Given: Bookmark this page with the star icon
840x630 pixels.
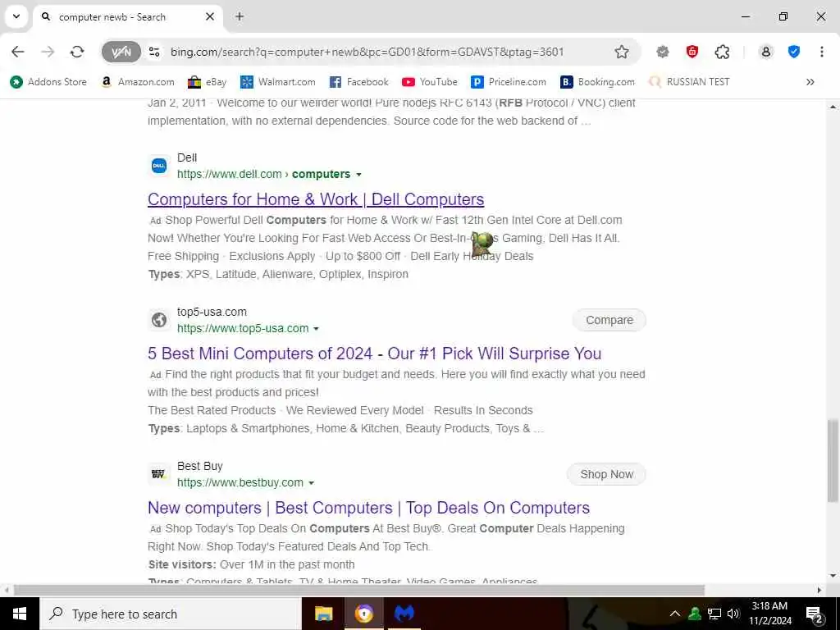Looking at the screenshot, I should click(x=622, y=52).
